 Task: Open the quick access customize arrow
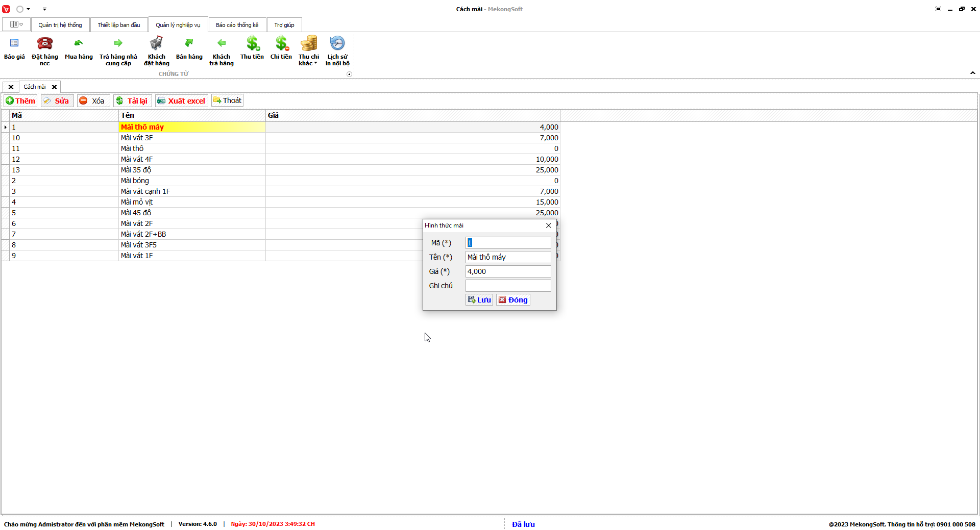44,9
